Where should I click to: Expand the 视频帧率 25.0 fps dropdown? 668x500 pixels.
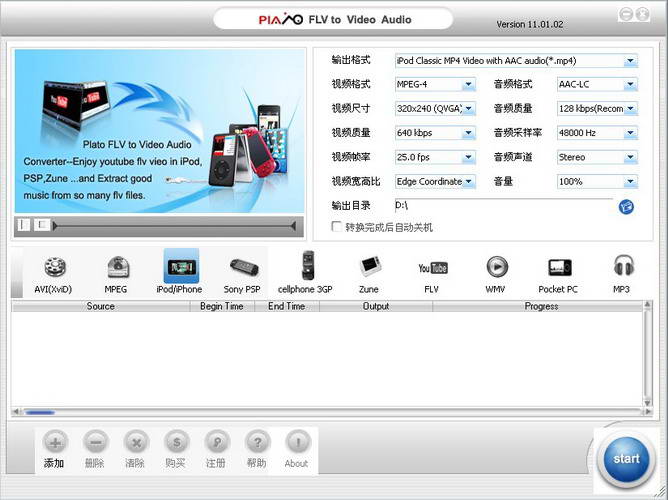[x=468, y=157]
